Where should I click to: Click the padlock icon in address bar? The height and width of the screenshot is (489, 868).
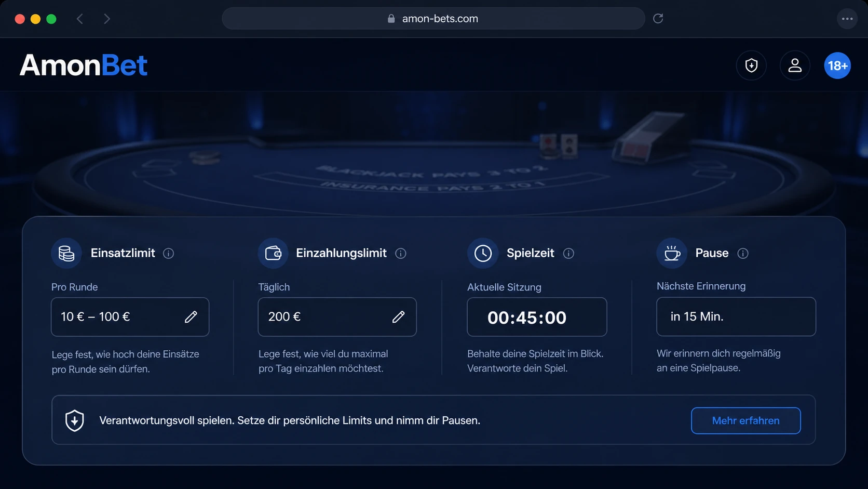point(391,19)
